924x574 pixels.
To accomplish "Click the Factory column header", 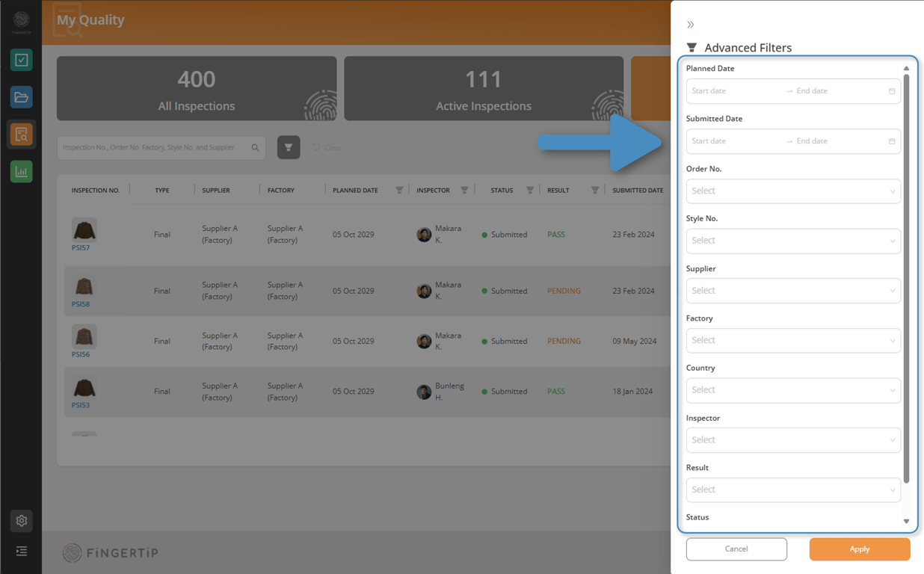I will 281,191.
